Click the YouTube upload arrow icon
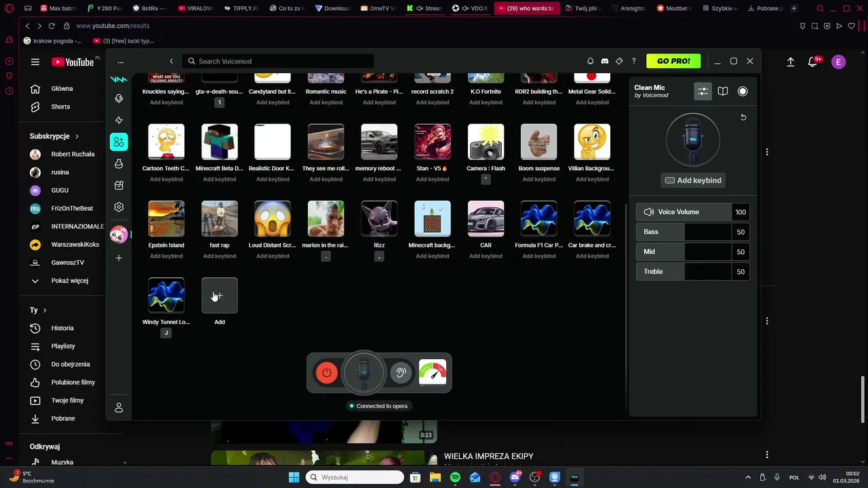The image size is (868, 488). (x=791, y=62)
